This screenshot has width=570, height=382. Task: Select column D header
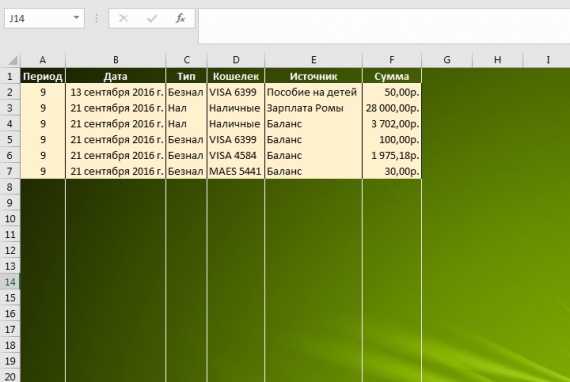click(236, 60)
